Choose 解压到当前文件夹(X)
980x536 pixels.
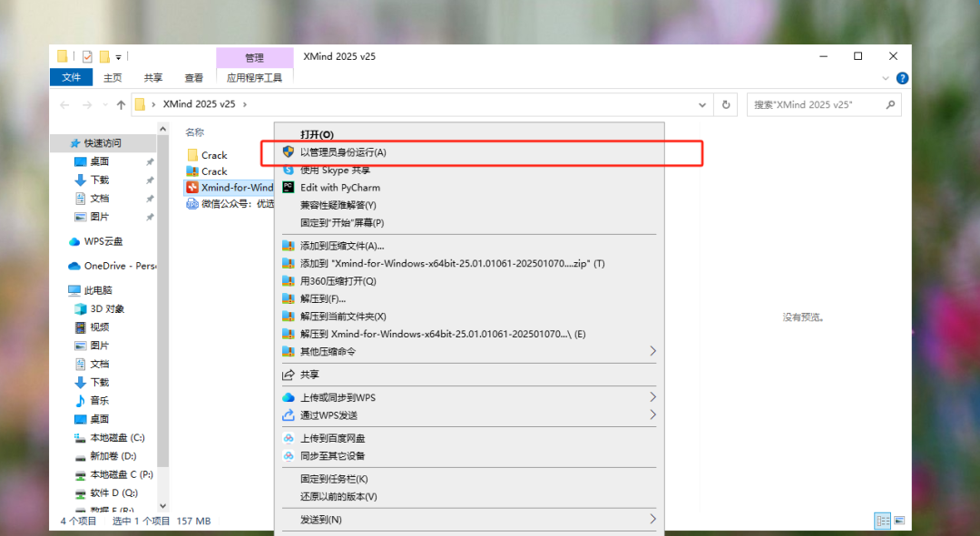click(343, 317)
